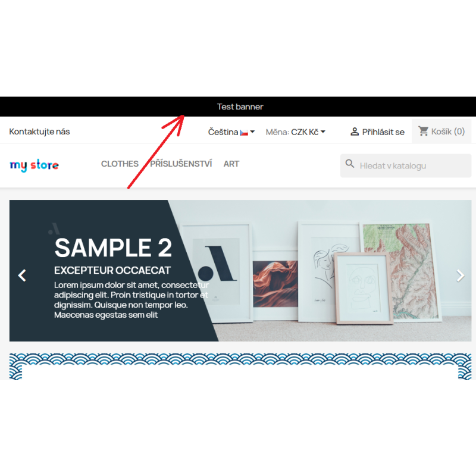The image size is (476, 476).
Task: Click the currency dropdown caret arrow
Action: [323, 131]
